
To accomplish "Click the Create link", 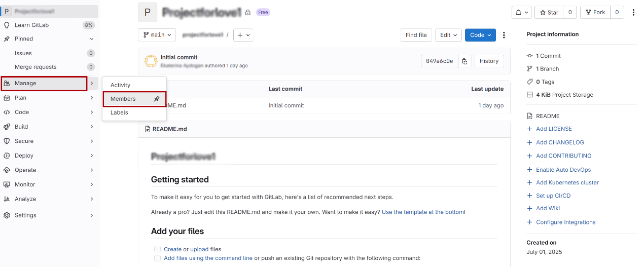I will tap(172, 249).
